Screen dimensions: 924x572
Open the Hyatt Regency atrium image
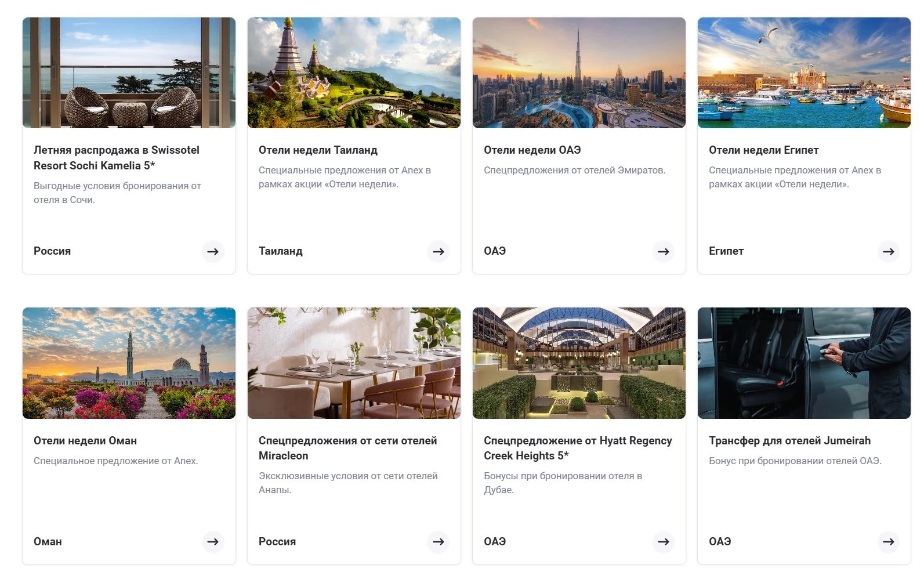click(x=579, y=363)
